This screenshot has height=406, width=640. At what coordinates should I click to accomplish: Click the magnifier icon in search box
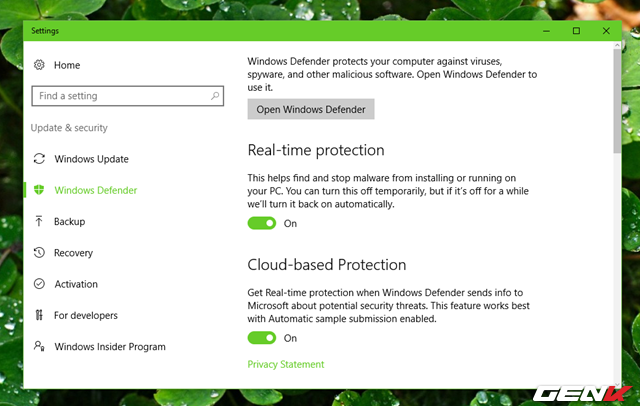click(215, 96)
